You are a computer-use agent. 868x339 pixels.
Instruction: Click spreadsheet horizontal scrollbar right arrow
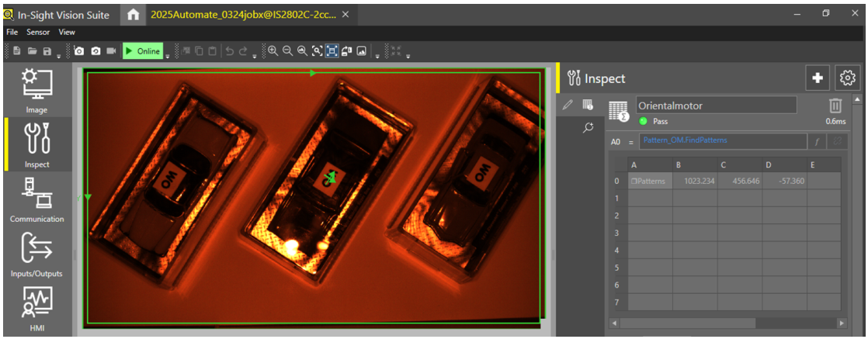[842, 323]
